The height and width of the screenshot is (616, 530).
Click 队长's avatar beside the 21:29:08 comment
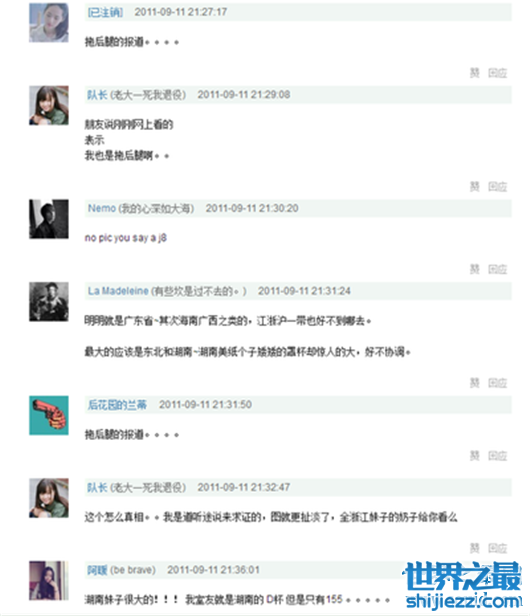[x=49, y=105]
